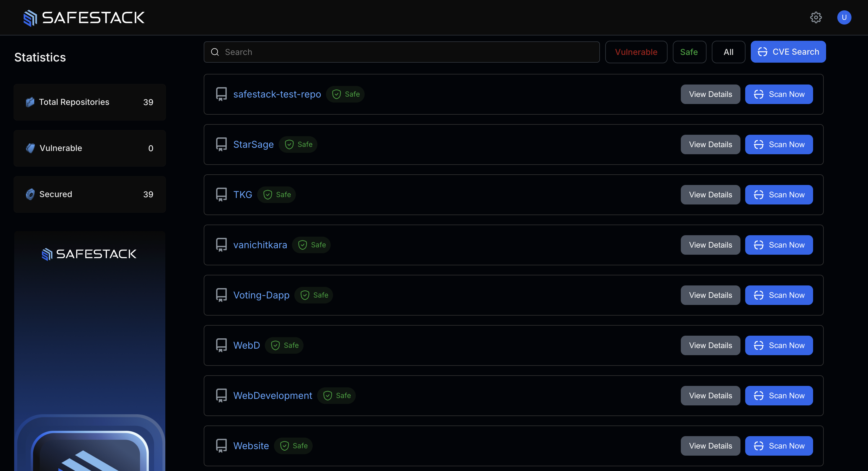This screenshot has height=471, width=868.
Task: Click the Vulnerable stat icon
Action: [x=30, y=148]
